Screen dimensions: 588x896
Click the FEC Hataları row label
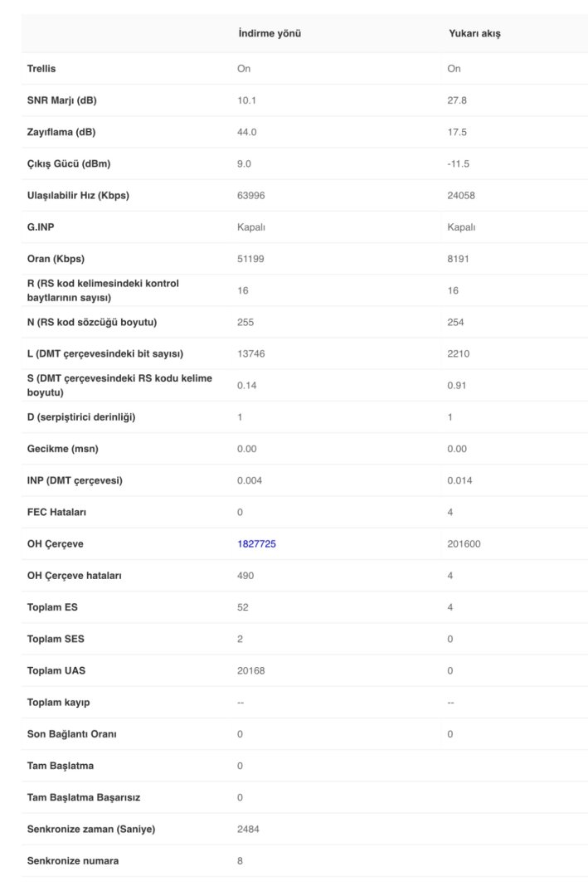(x=56, y=512)
